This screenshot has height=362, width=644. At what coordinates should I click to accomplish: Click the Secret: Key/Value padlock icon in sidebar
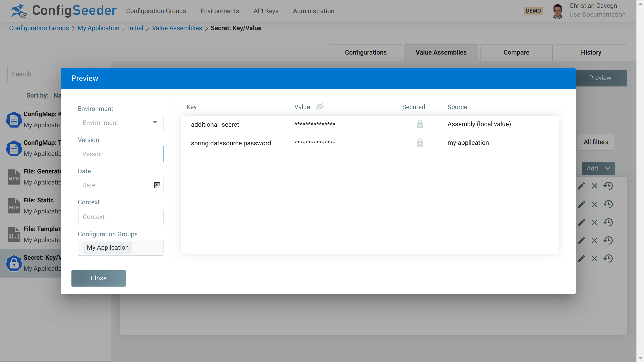[x=14, y=263]
